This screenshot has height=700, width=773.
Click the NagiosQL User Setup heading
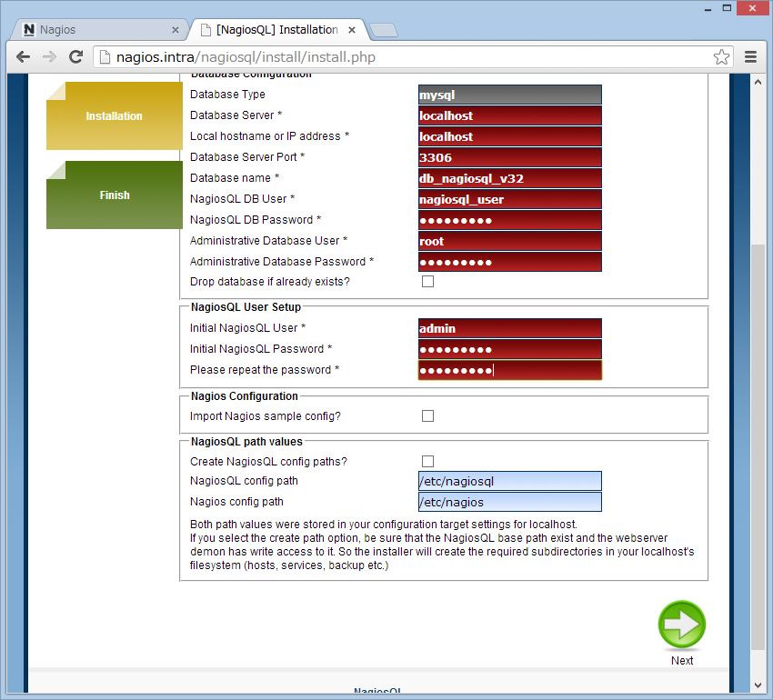tap(246, 307)
